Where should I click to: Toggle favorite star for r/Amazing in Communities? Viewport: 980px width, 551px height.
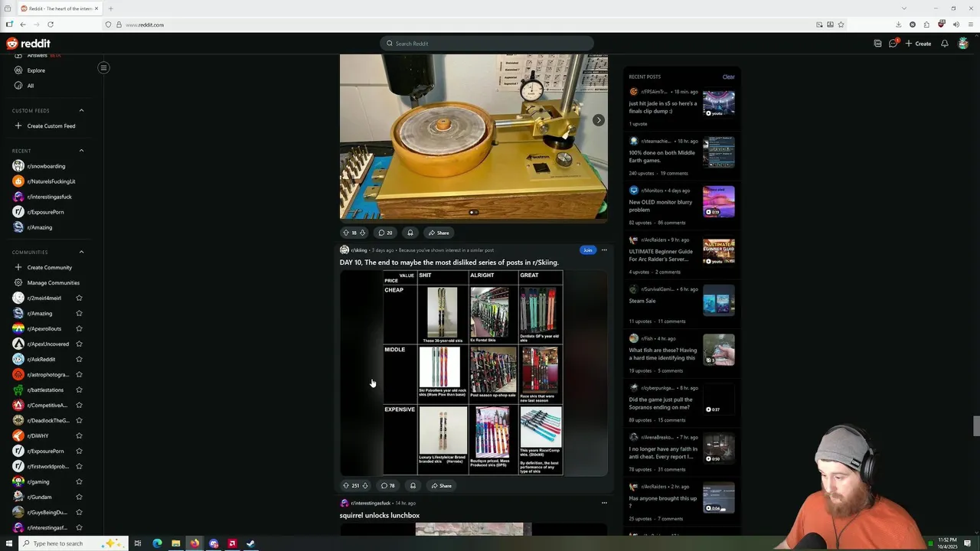point(79,313)
